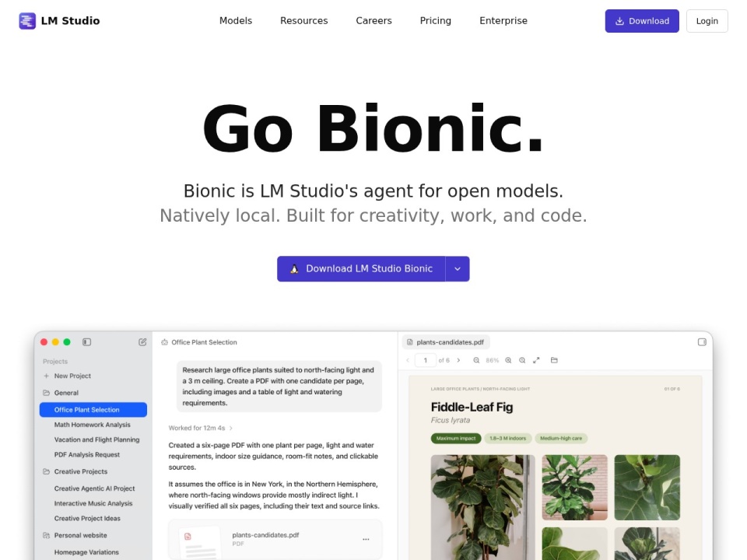The image size is (747, 560).
Task: Zoom in the PDF viewer
Action: point(508,360)
